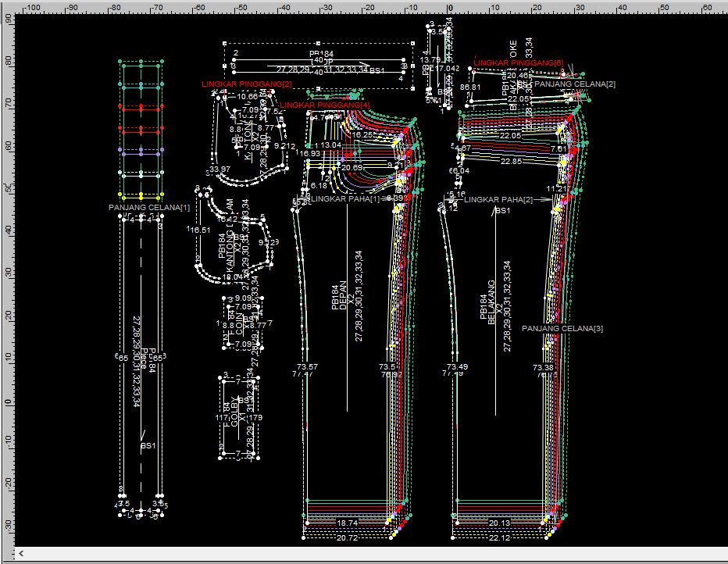
Task: Click the horizontal scrollbar left arrow
Action: coord(21,554)
